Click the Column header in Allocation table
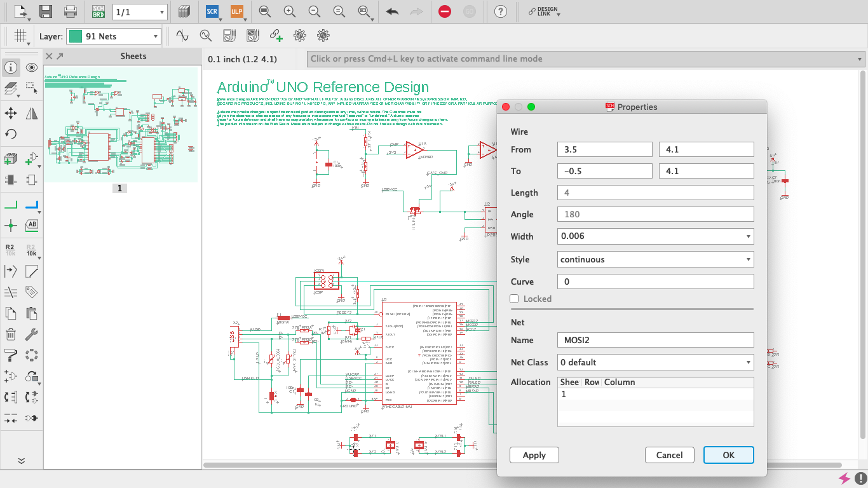Image resolution: width=868 pixels, height=488 pixels. [619, 382]
